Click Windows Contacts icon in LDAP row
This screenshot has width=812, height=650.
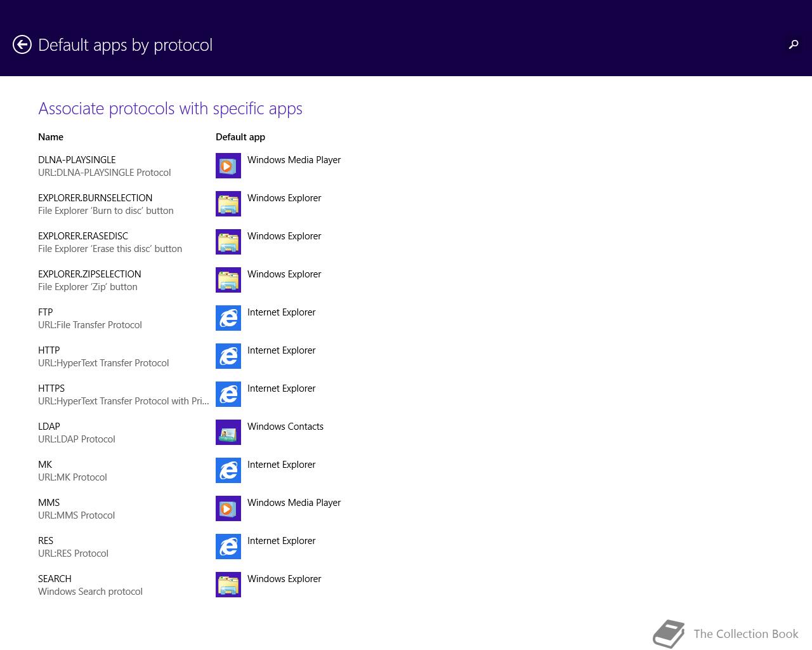(x=228, y=432)
